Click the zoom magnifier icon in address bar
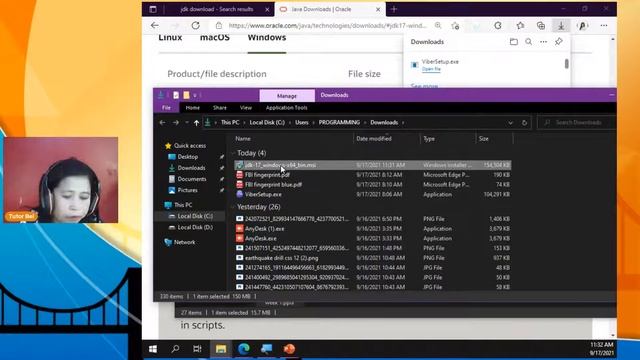 (x=438, y=25)
